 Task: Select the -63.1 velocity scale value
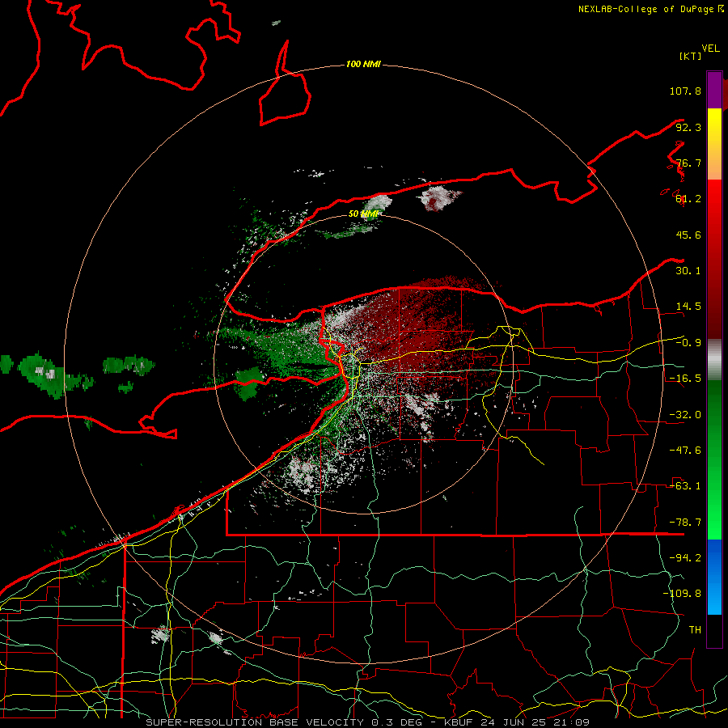coord(685,486)
